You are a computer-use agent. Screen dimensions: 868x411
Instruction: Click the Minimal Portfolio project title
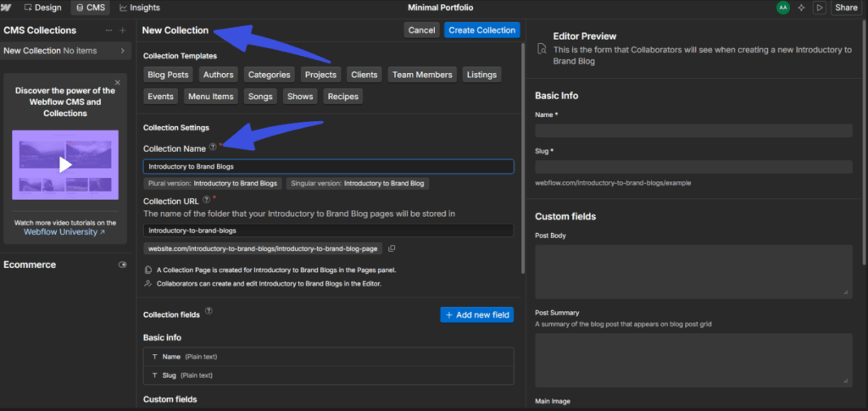click(441, 8)
